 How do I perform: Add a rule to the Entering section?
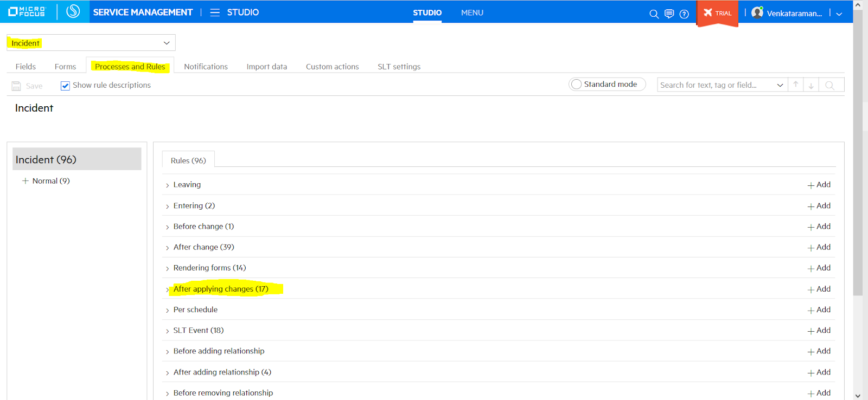(x=819, y=206)
